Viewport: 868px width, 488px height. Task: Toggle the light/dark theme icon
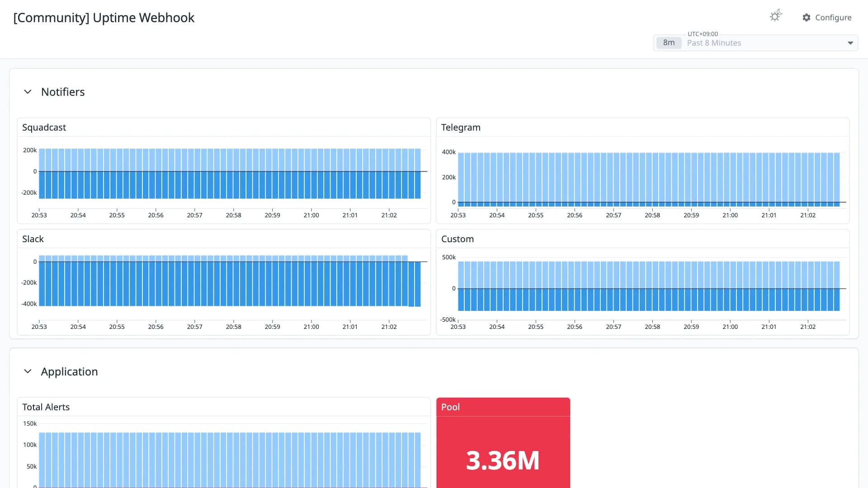pos(776,16)
